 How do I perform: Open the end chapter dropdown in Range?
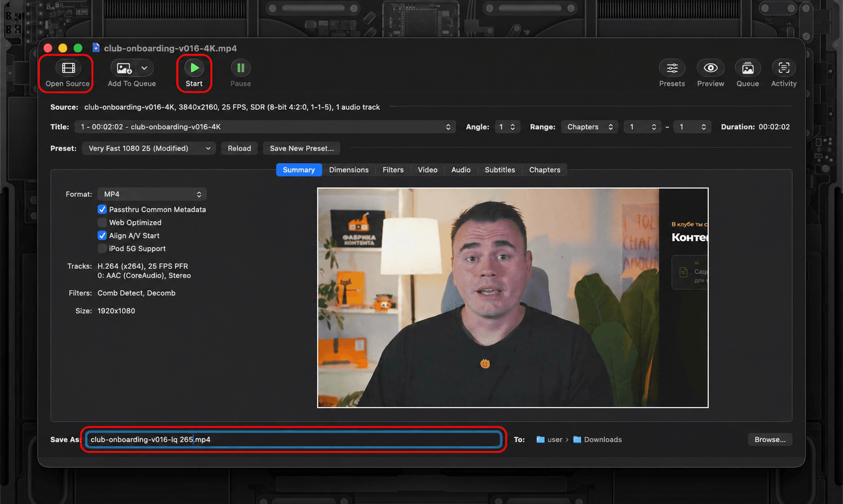pos(692,127)
